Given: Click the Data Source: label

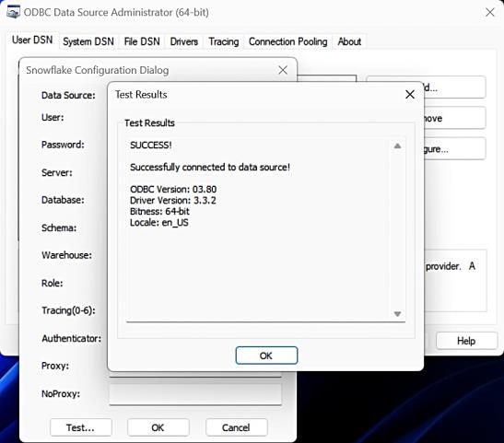Looking at the screenshot, I should pyautogui.click(x=68, y=96).
